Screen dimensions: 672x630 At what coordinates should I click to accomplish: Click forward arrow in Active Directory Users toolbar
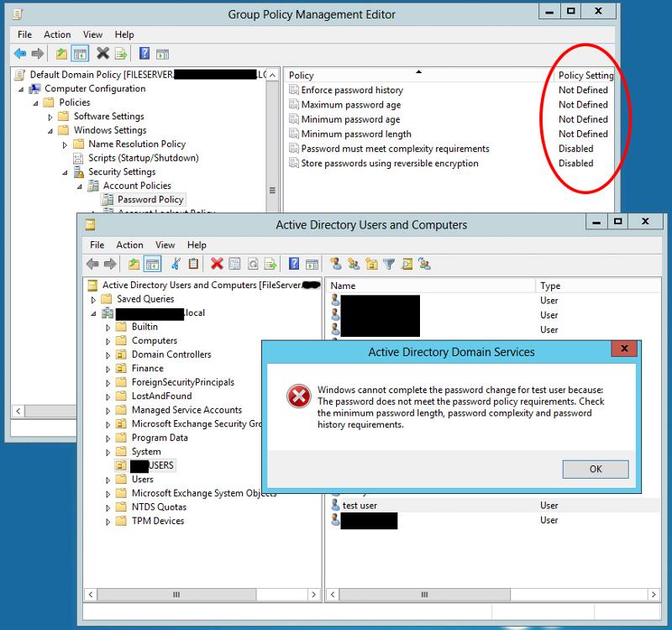tap(110, 264)
